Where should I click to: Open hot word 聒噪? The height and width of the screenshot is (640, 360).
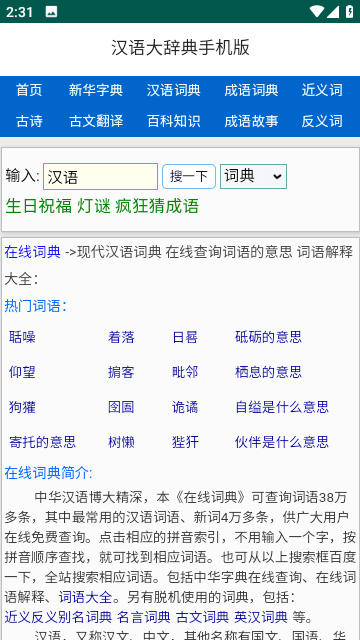coord(22,337)
